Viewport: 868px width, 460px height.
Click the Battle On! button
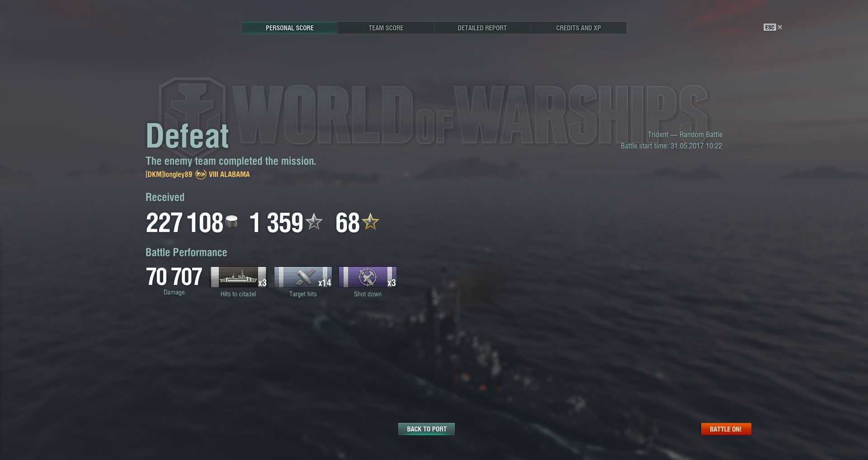[x=726, y=429]
